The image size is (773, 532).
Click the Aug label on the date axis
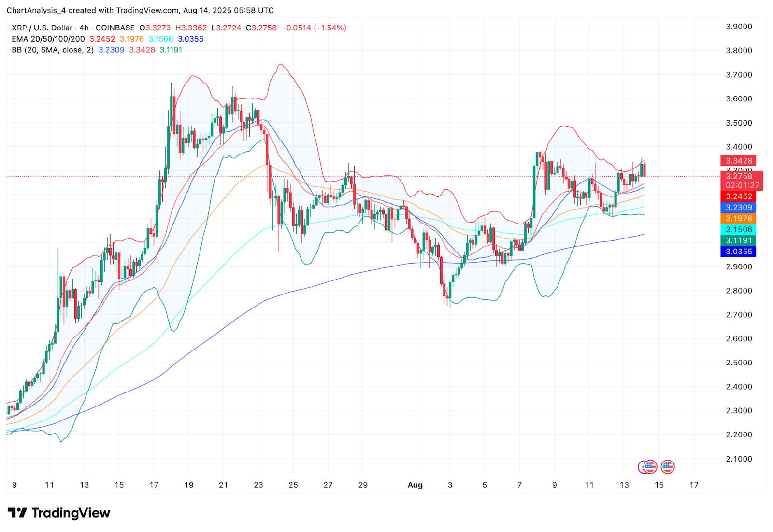click(x=415, y=485)
